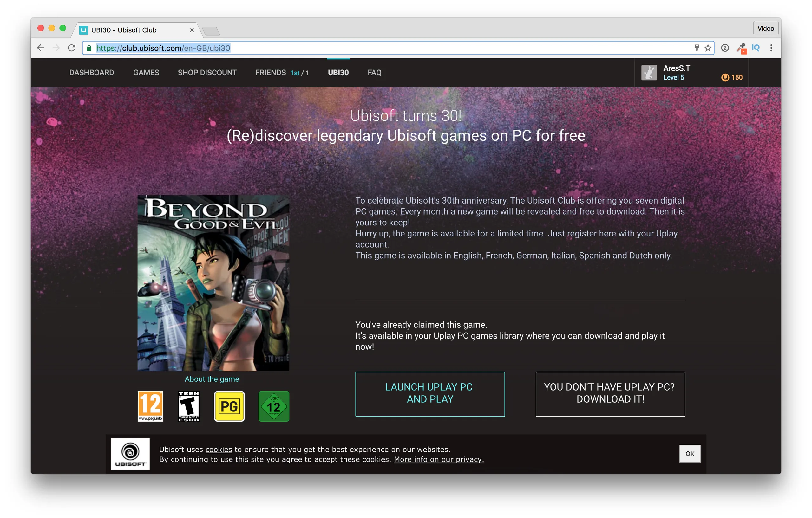Open the Chrome three-dot menu
This screenshot has width=812, height=518.
pyautogui.click(x=771, y=48)
